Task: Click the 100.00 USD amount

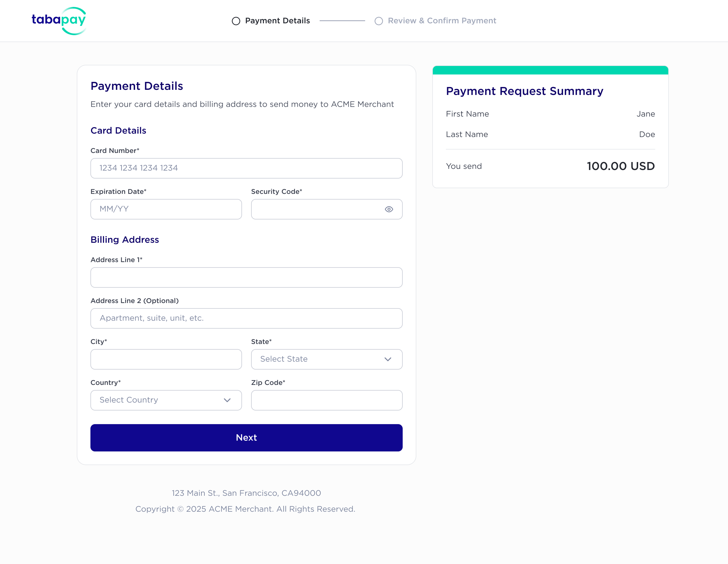Action: pos(621,166)
